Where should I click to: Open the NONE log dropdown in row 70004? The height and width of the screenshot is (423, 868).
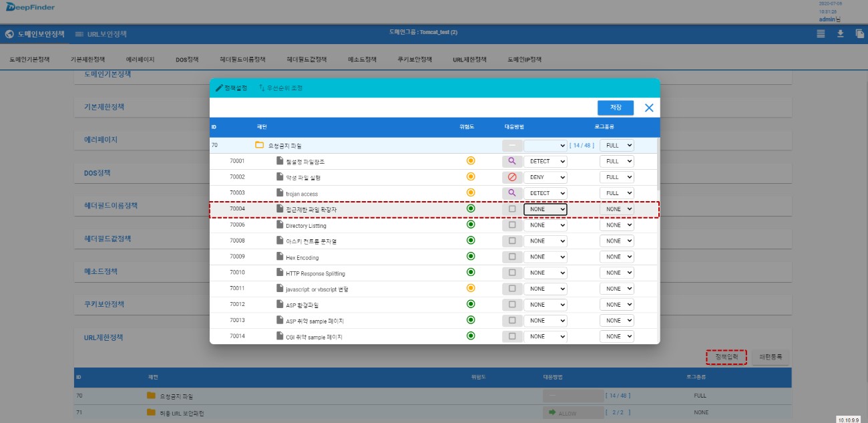pos(617,209)
